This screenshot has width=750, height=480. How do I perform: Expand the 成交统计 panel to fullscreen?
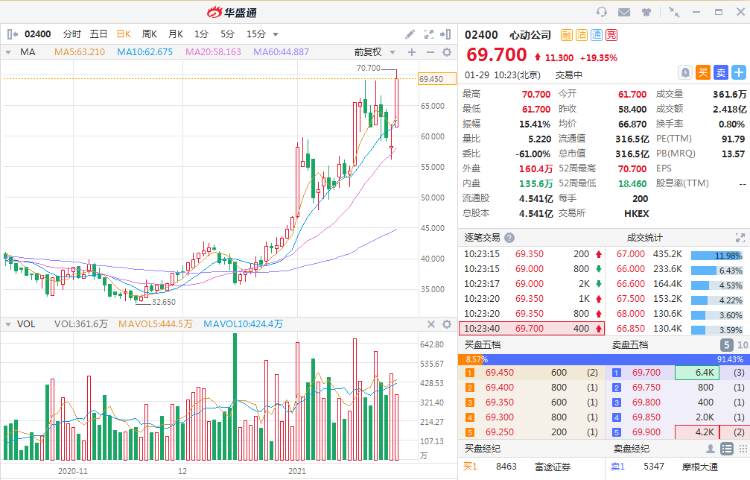(x=740, y=238)
